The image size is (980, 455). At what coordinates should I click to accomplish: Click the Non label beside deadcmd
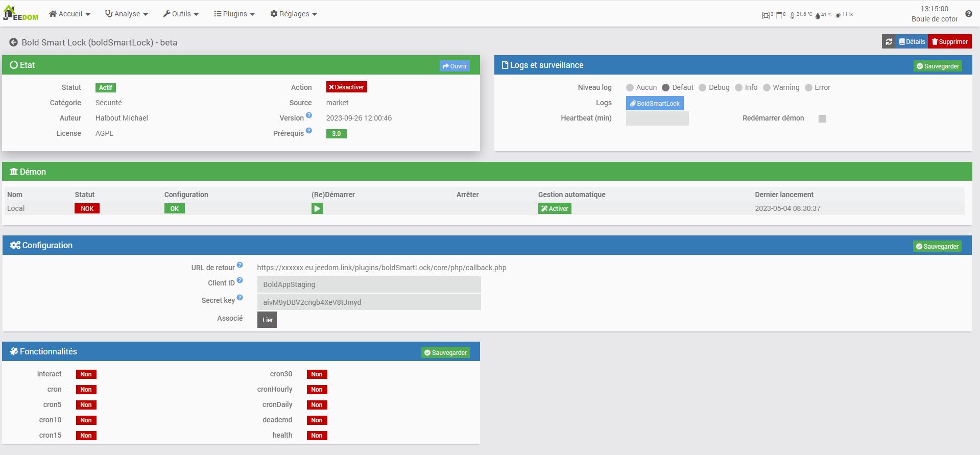pyautogui.click(x=317, y=420)
